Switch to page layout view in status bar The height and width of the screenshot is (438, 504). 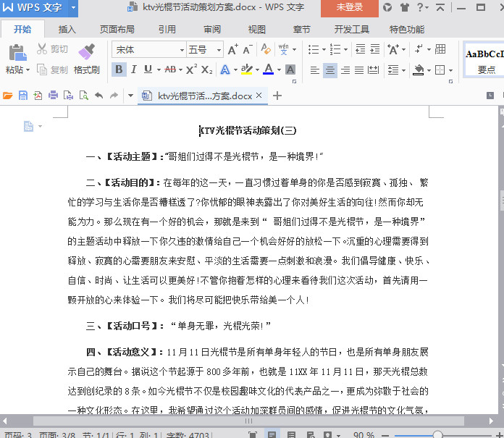pos(272,435)
